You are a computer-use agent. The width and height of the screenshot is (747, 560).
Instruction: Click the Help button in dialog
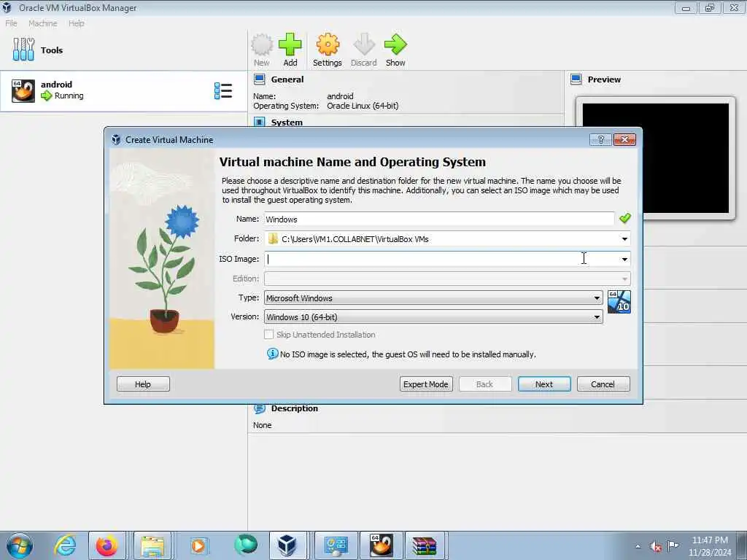point(143,384)
